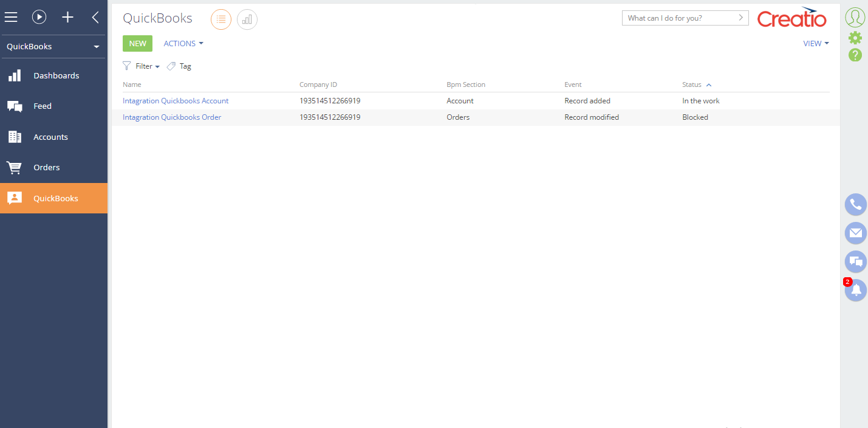Collapse the side panel with chevron

tap(95, 16)
